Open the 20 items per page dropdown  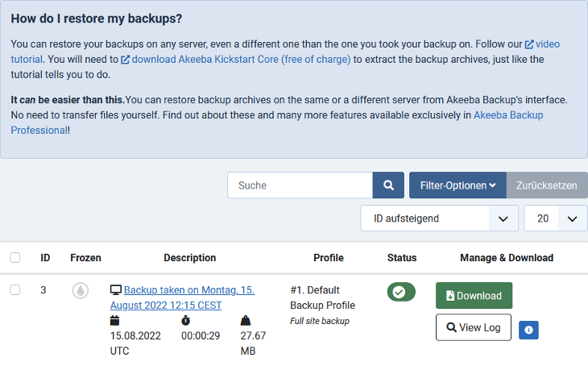[555, 218]
